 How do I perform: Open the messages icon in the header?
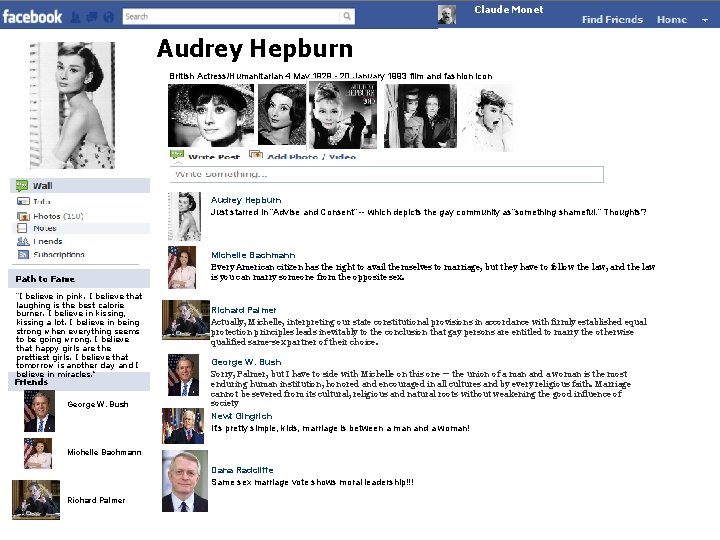click(92, 17)
